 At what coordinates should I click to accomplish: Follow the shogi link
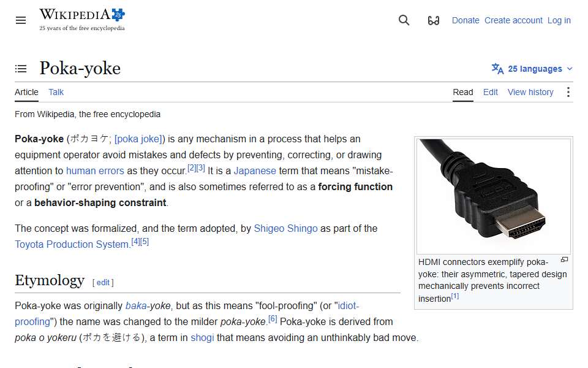pyautogui.click(x=202, y=337)
